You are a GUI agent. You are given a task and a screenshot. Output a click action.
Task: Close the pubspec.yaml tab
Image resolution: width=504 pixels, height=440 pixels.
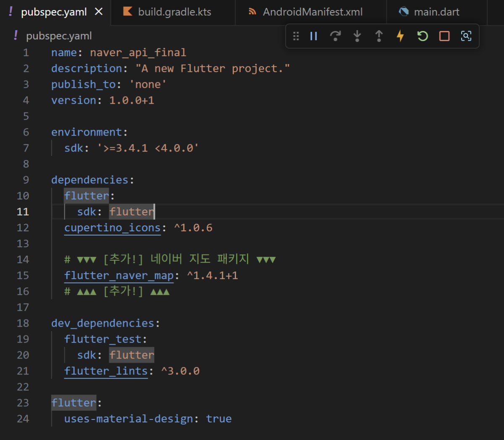99,12
